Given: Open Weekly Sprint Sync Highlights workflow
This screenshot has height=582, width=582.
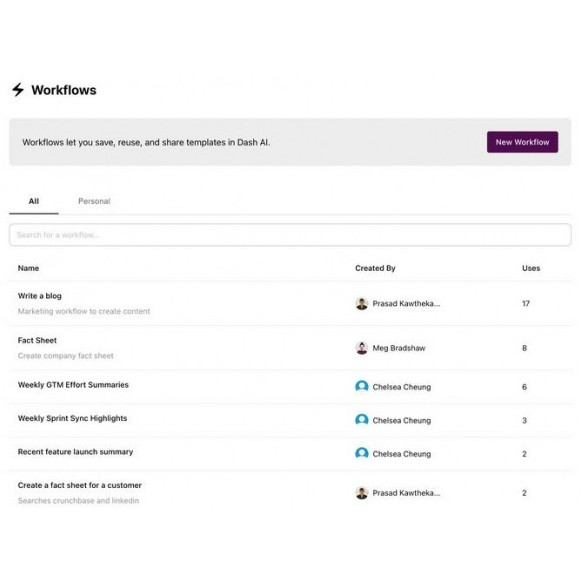Looking at the screenshot, I should 72,418.
